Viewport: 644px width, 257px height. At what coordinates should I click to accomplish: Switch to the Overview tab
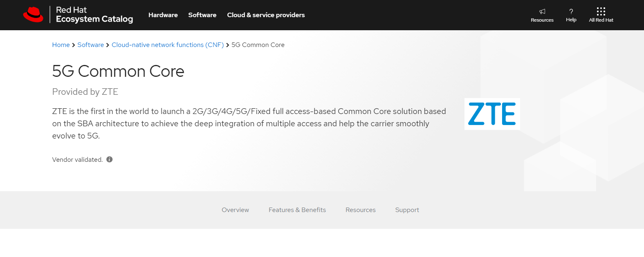coord(235,210)
